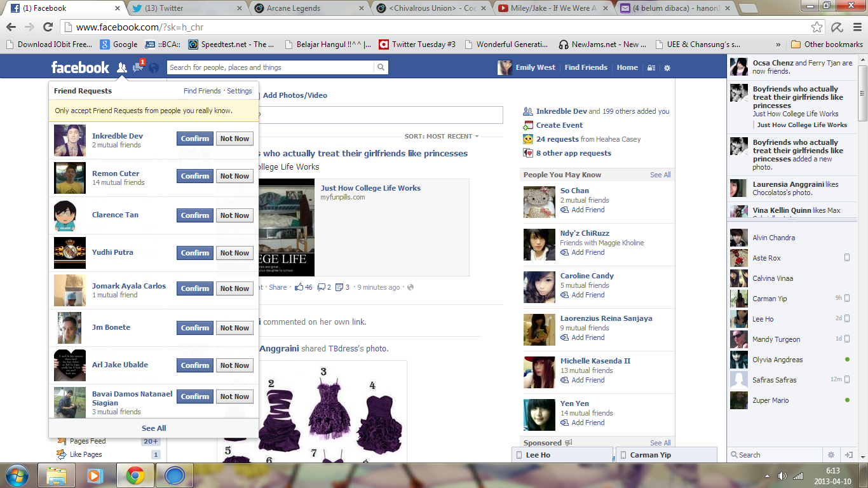Screen dimensions: 868x488
Task: Click the chat Search field
Action: 775,455
